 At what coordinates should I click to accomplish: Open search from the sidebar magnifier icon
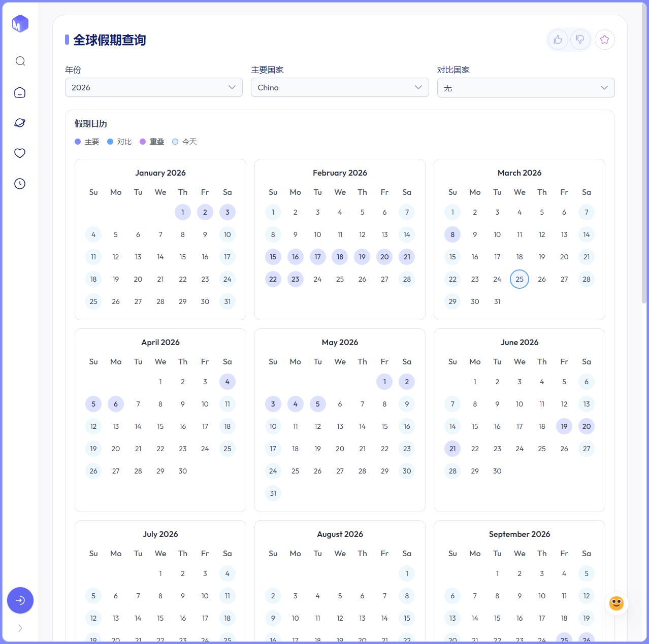[20, 61]
